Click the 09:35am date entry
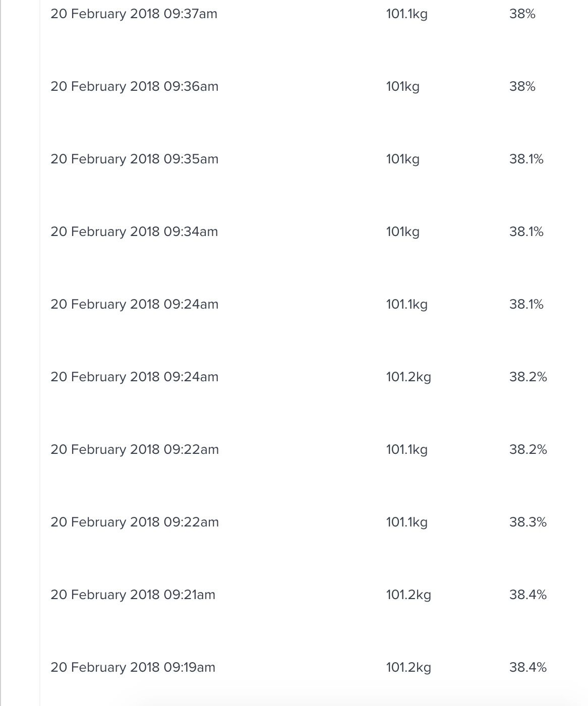Screen dimensions: 588x706 (134, 159)
